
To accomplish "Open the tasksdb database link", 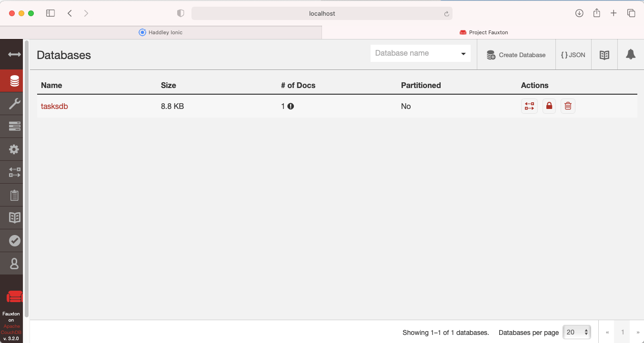I will pos(54,106).
